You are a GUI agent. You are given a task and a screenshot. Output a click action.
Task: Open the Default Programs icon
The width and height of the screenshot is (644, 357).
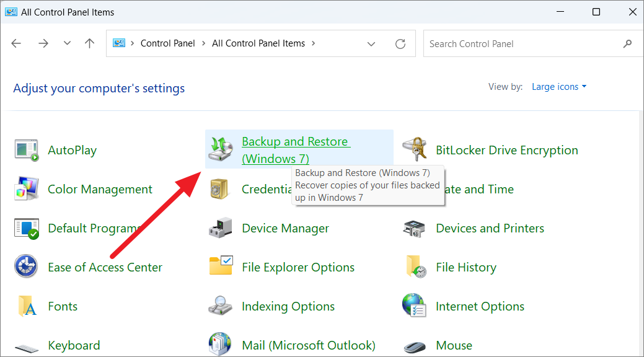(27, 228)
